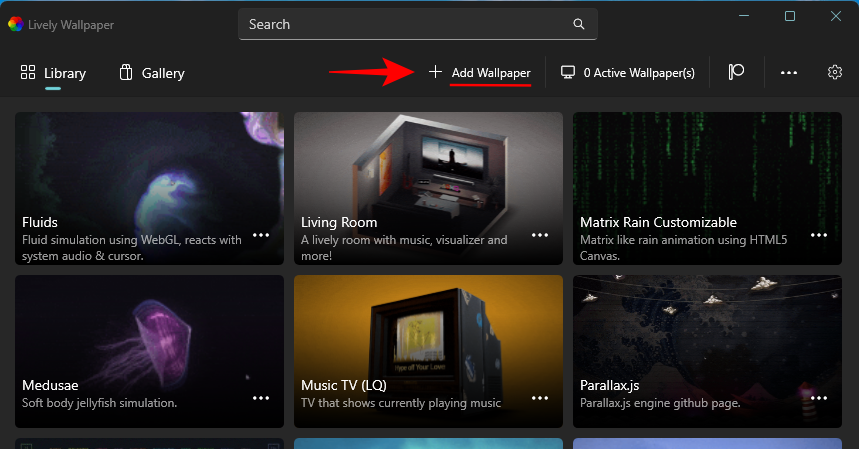Image resolution: width=859 pixels, height=449 pixels.
Task: Minimize the Lively Wallpaper window
Action: [743, 16]
